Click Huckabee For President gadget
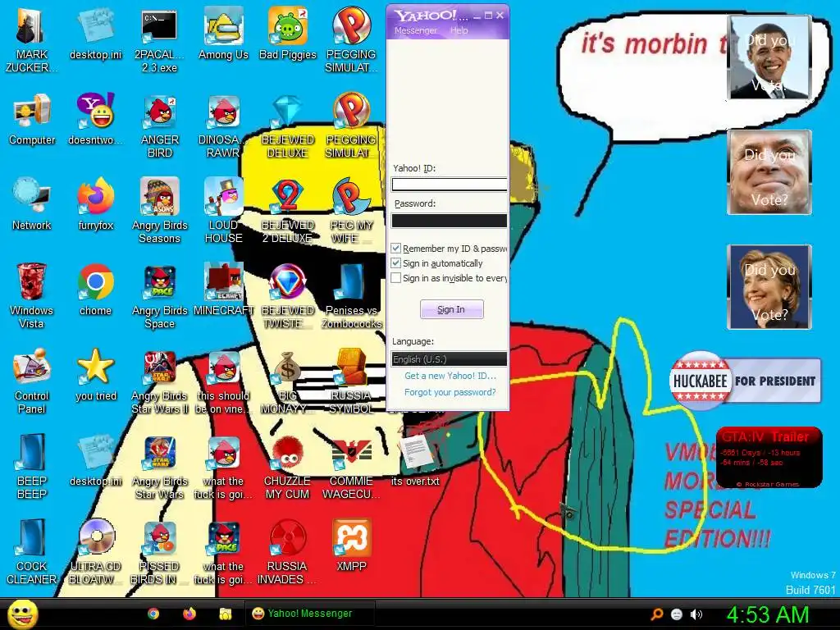This screenshot has height=630, width=840. tap(745, 381)
